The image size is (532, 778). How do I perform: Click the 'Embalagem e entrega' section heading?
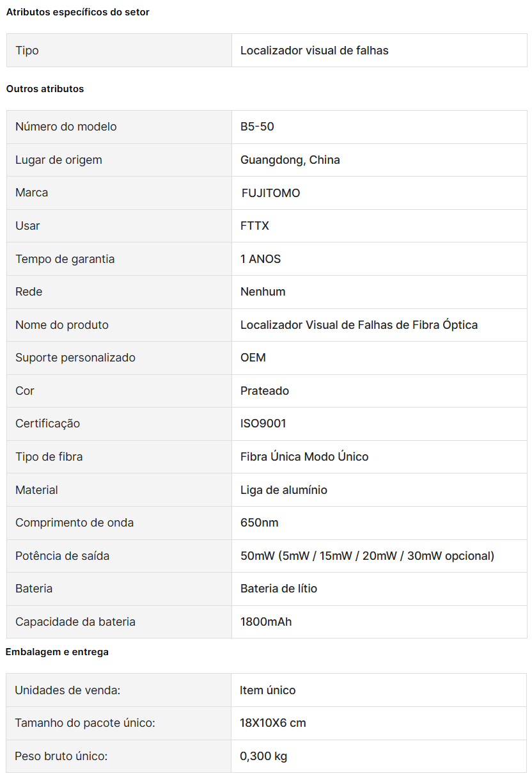(57, 652)
